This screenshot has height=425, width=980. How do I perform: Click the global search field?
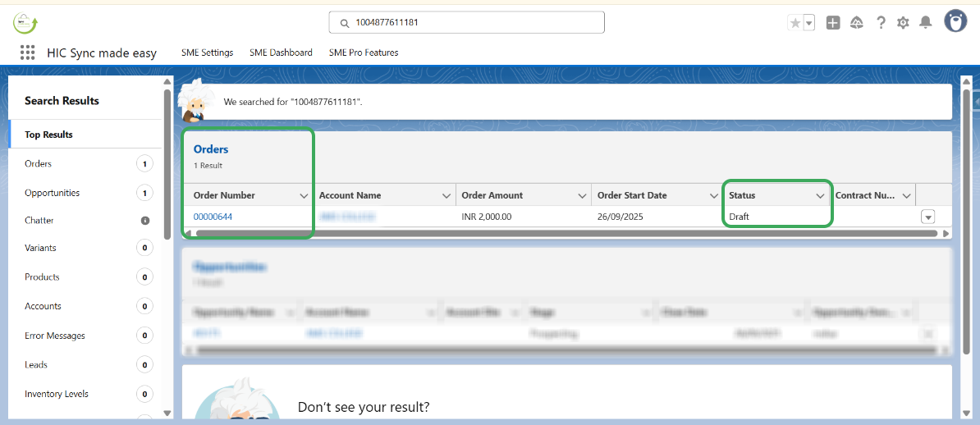pos(466,22)
